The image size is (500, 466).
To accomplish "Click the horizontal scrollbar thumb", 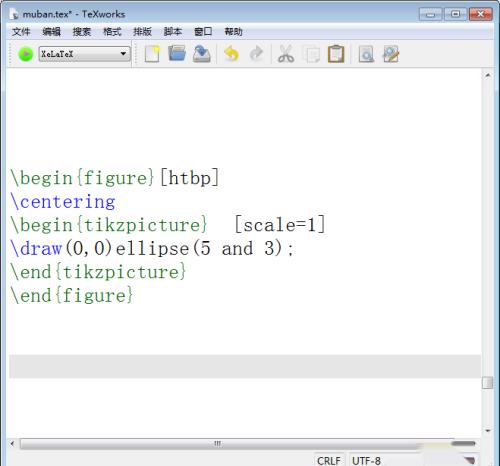I will pos(217,444).
